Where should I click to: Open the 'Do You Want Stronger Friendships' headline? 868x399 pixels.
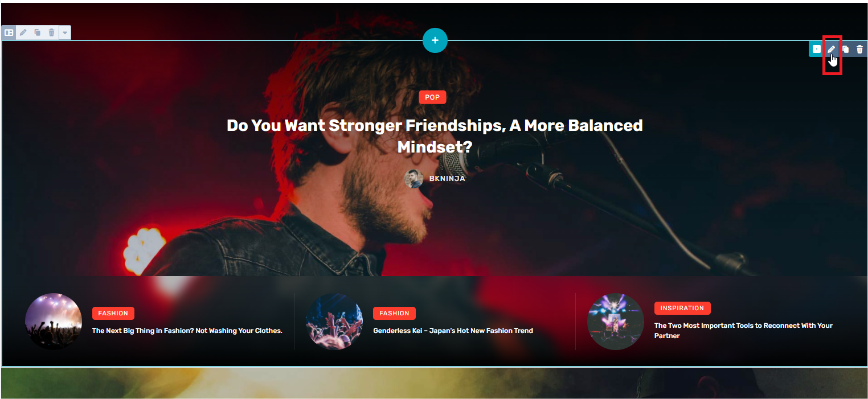[435, 136]
